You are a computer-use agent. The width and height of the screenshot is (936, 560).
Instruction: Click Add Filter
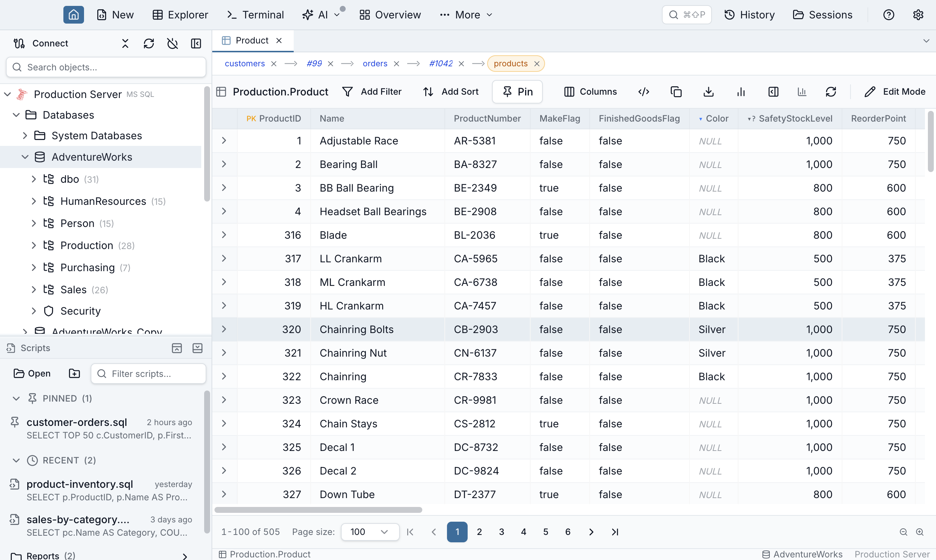point(372,92)
